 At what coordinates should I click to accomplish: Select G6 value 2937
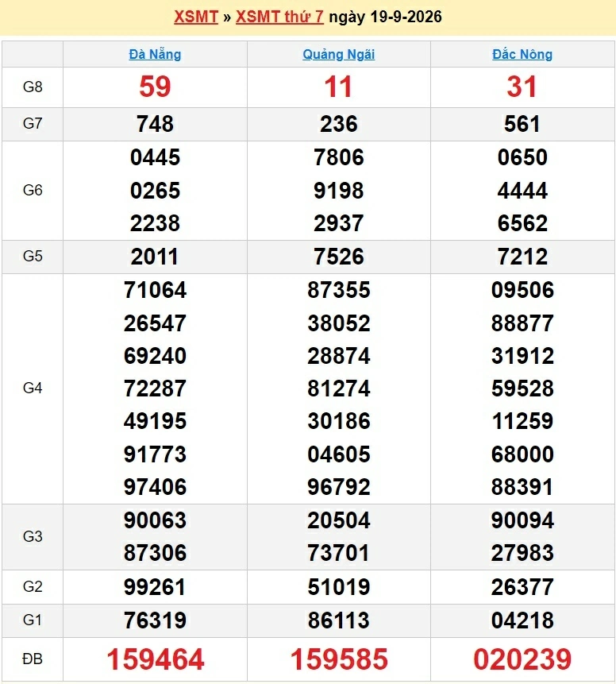339,223
